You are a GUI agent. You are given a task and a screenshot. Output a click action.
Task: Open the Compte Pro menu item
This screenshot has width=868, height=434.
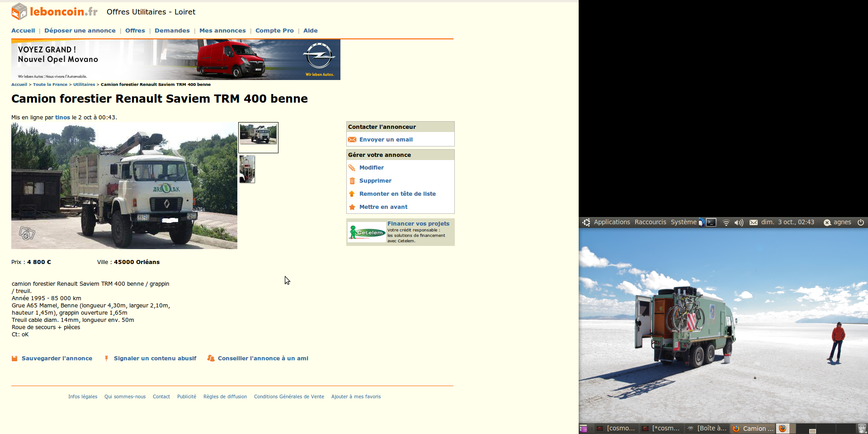(274, 31)
